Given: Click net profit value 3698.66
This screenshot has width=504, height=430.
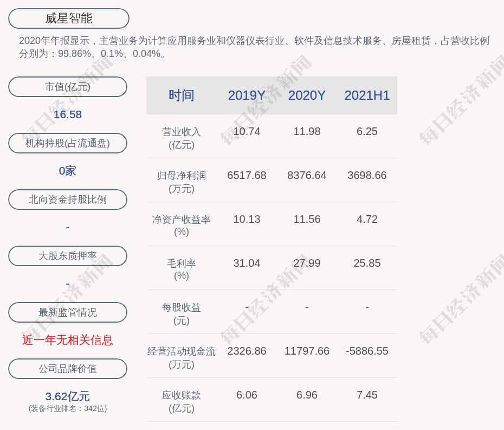Looking at the screenshot, I should [367, 175].
